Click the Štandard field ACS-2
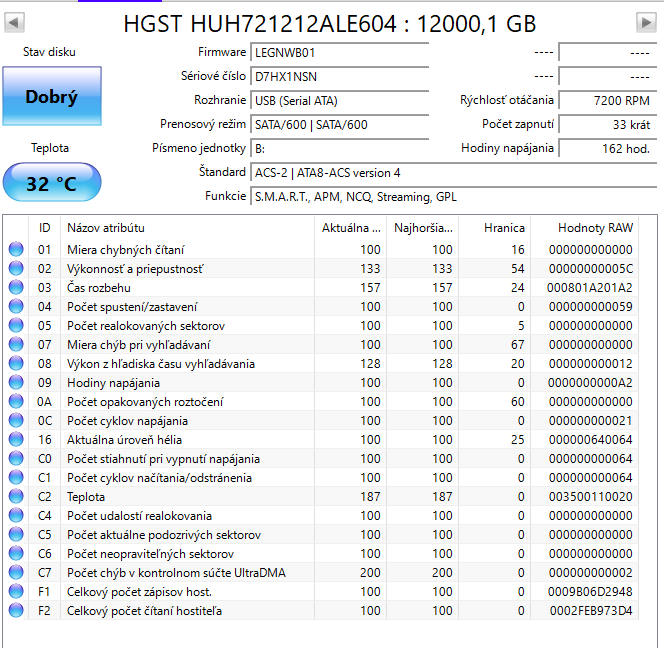The width and height of the screenshot is (664, 648). coord(454,173)
